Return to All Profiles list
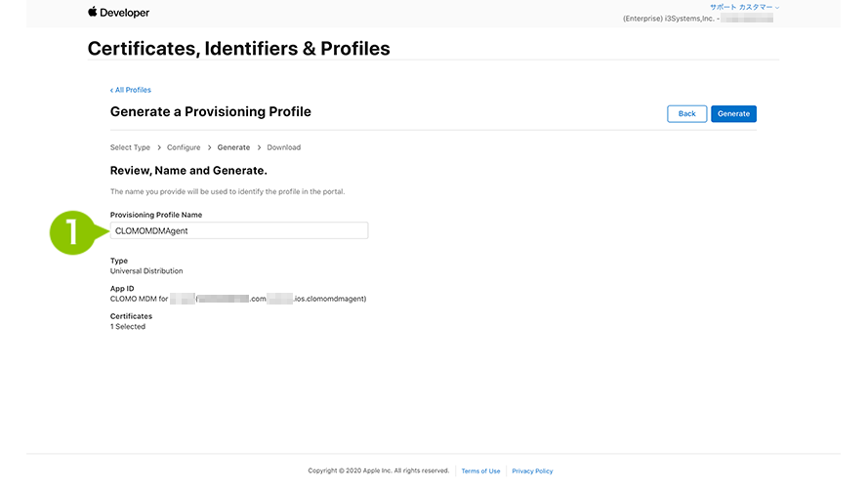The image size is (868, 488). click(133, 90)
